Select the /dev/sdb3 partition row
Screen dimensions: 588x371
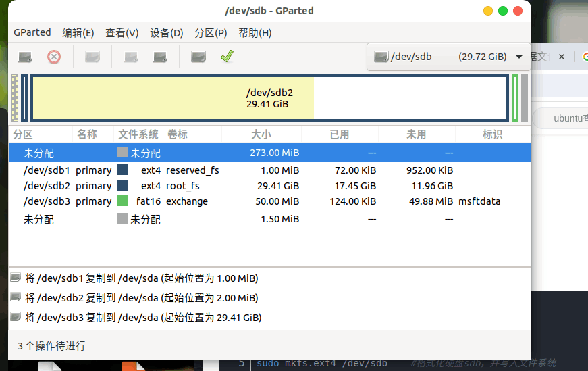coord(269,201)
